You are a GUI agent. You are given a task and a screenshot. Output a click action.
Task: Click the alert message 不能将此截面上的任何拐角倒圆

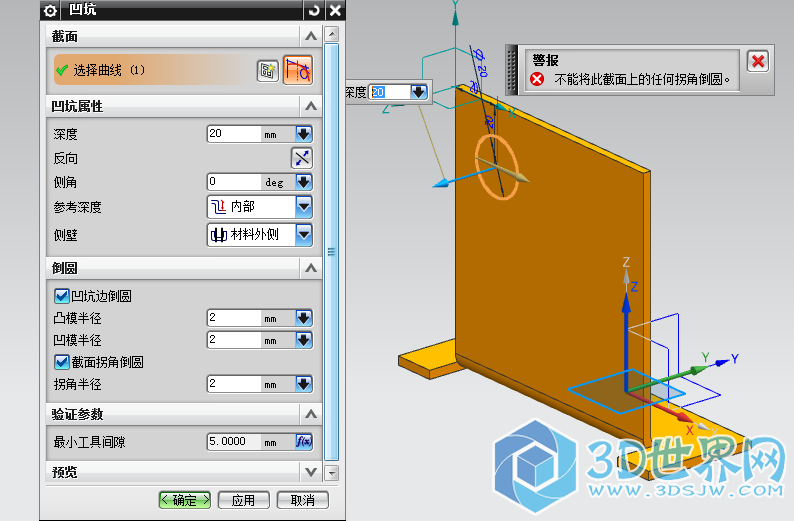coord(642,79)
